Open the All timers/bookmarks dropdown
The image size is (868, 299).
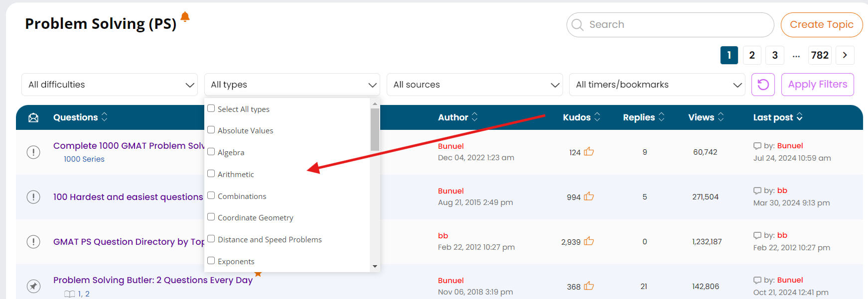[x=657, y=85]
